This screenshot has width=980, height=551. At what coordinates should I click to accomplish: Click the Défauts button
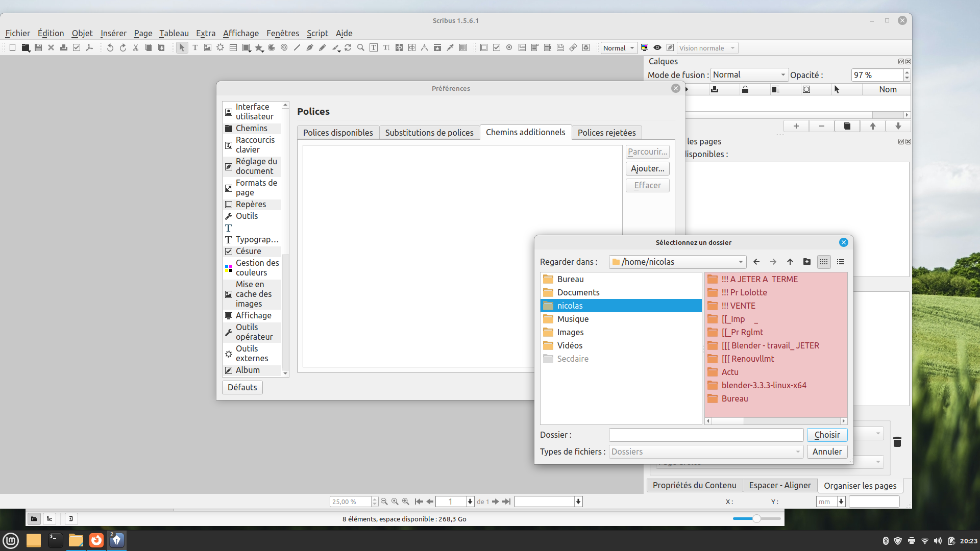pyautogui.click(x=242, y=388)
